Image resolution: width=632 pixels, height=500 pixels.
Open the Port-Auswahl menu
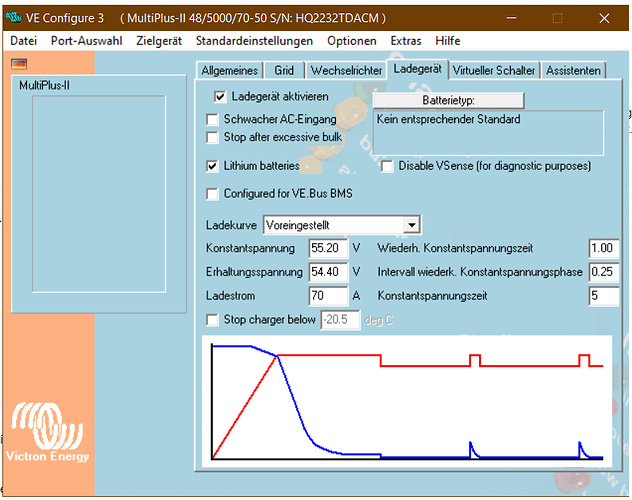click(x=86, y=41)
